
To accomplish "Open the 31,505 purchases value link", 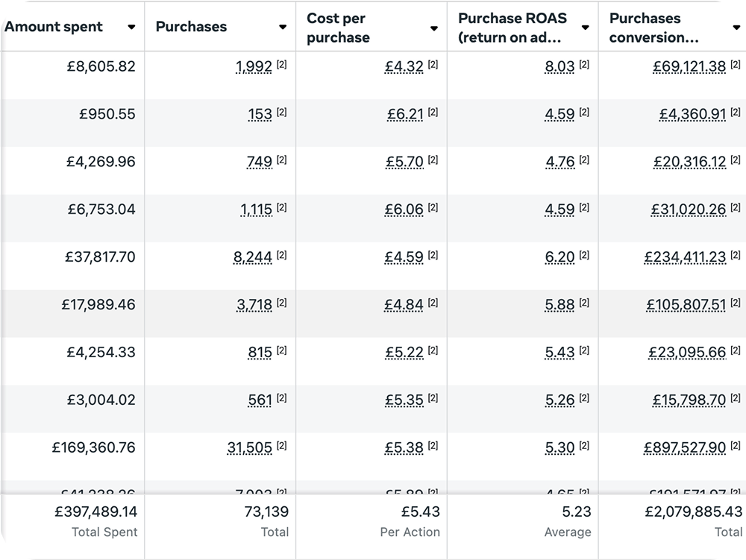I will (250, 447).
